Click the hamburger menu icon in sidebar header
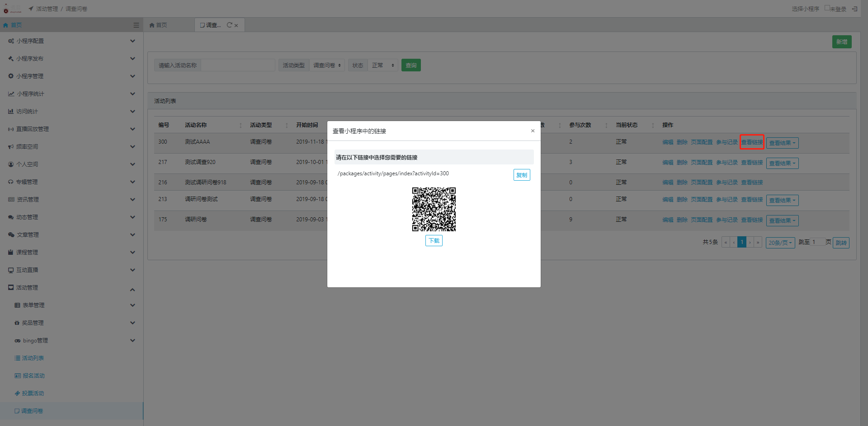Screen dimensions: 868x426 136,25
